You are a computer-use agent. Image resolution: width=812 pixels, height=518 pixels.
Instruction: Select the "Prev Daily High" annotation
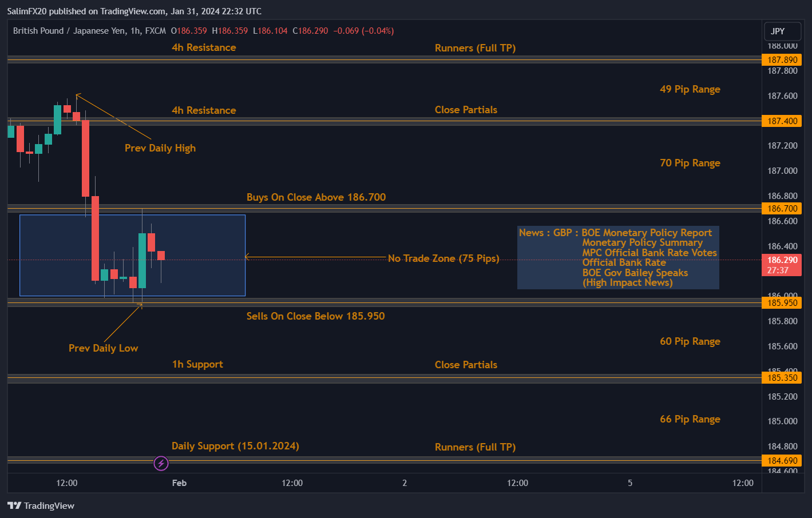coord(160,148)
